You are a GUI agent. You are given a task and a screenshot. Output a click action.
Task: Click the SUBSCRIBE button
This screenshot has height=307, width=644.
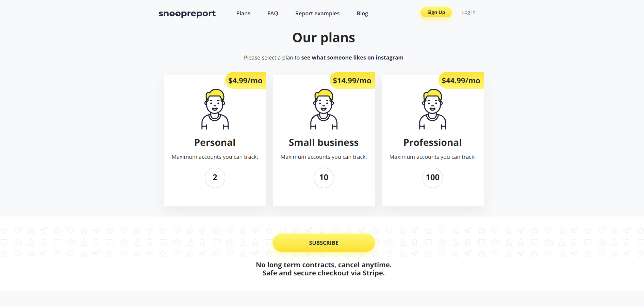(324, 243)
